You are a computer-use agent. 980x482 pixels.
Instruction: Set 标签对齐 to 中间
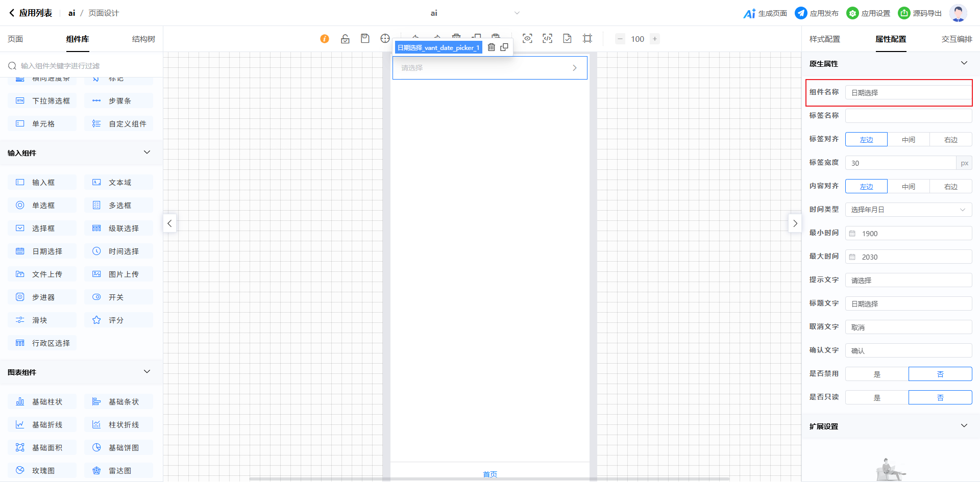tap(908, 140)
